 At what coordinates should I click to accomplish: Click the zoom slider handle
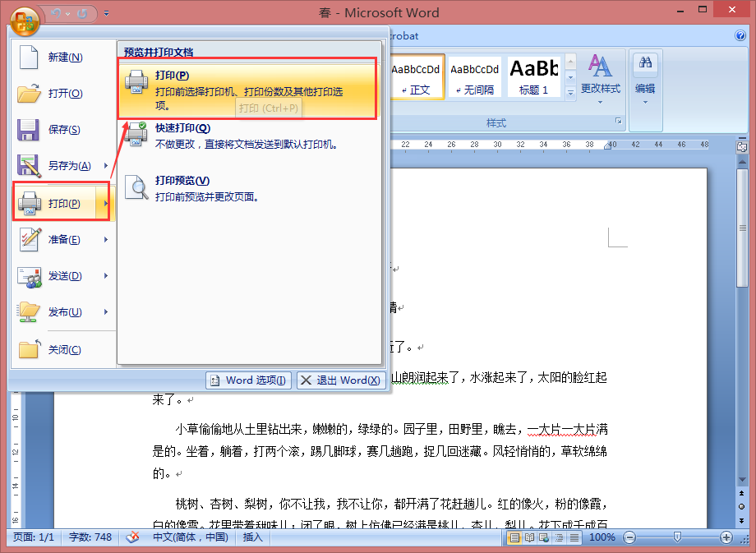tap(677, 537)
